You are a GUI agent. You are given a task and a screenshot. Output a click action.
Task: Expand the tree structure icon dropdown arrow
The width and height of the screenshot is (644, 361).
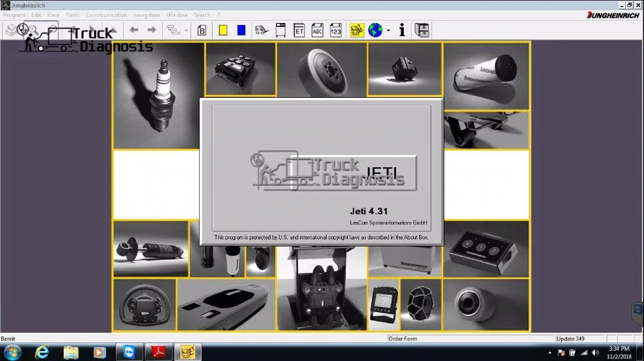[x=186, y=30]
